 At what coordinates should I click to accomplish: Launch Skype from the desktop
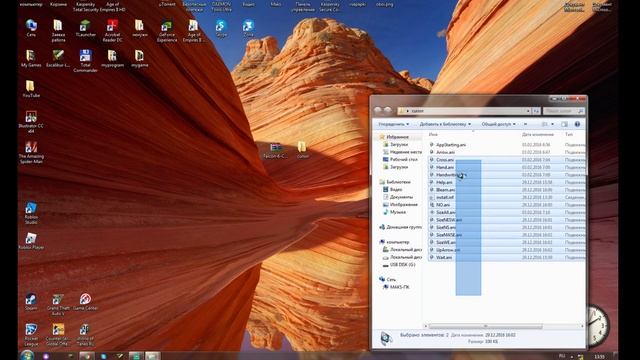[x=221, y=28]
